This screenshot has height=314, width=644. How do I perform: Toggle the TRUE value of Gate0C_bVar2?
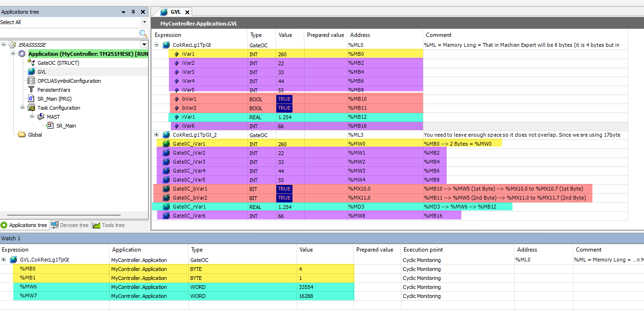[x=284, y=198]
